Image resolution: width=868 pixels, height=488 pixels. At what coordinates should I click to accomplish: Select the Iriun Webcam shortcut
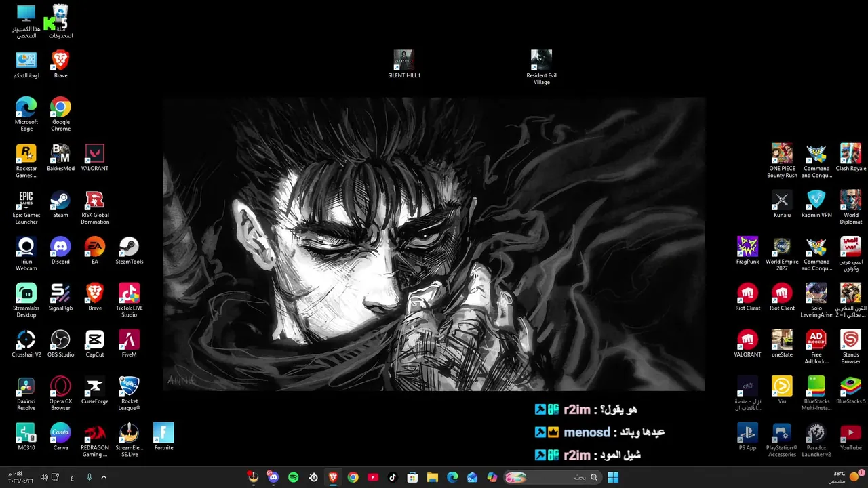(26, 254)
